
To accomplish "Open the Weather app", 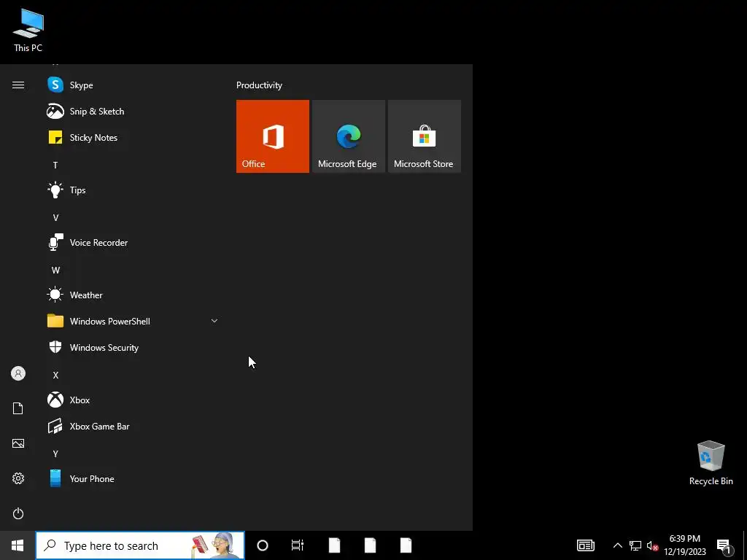I will click(x=133, y=295).
